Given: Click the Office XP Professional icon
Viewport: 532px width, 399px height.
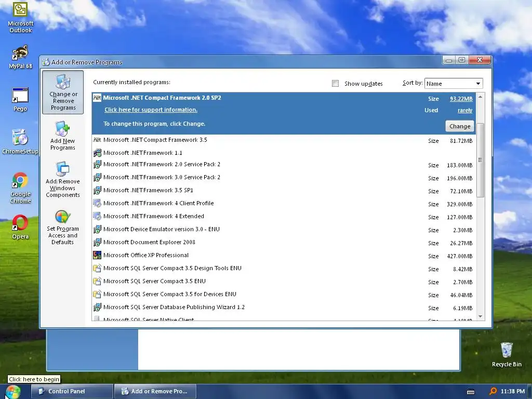Looking at the screenshot, I should pyautogui.click(x=97, y=255).
